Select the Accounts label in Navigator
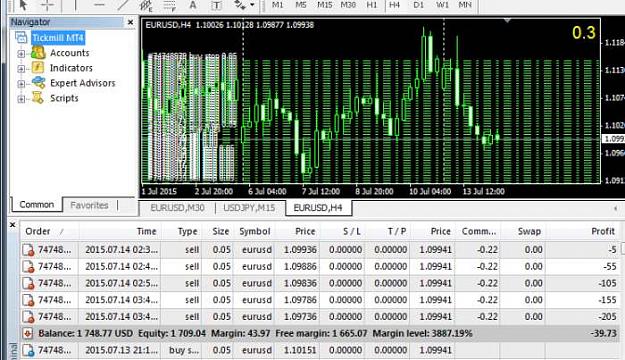The width and height of the screenshot is (625, 360). tap(69, 53)
